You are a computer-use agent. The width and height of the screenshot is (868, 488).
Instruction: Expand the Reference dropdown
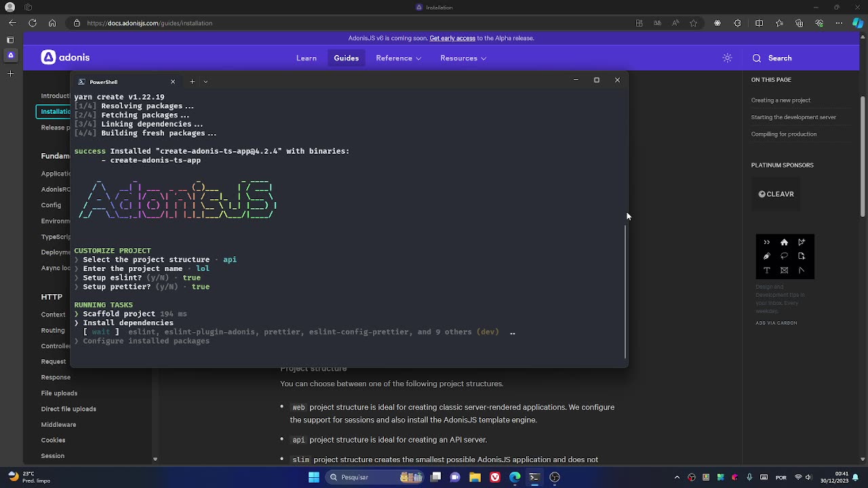pos(399,58)
